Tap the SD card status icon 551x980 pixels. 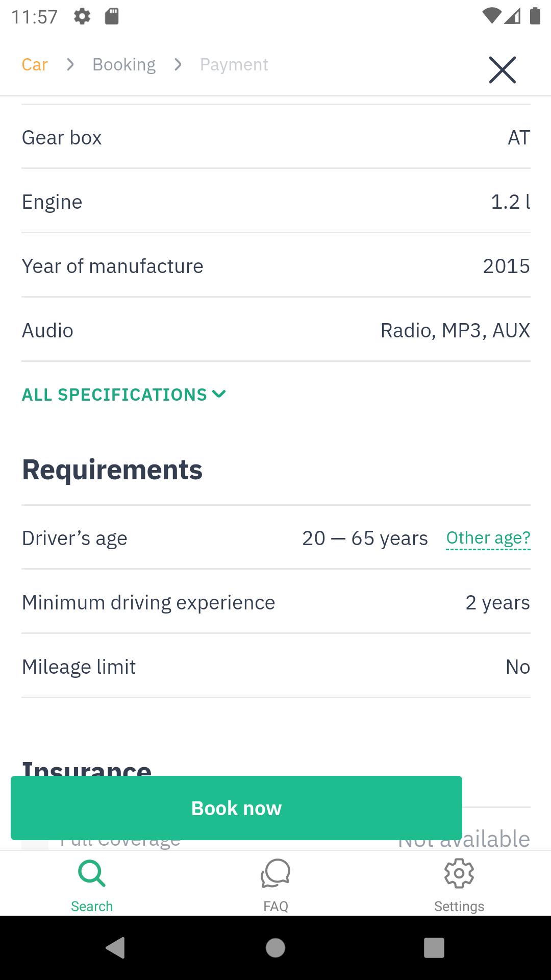click(112, 16)
